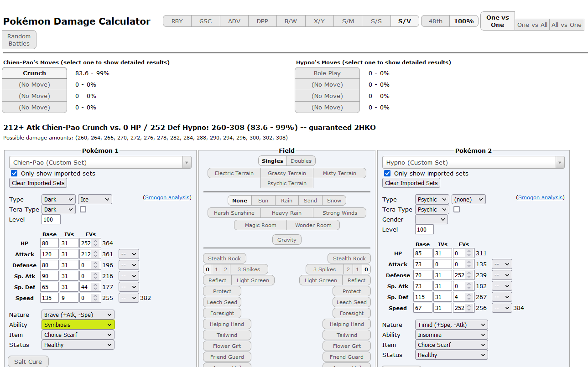Toggle Pokémon 1 Only show imported sets
588x367 pixels.
(x=14, y=173)
